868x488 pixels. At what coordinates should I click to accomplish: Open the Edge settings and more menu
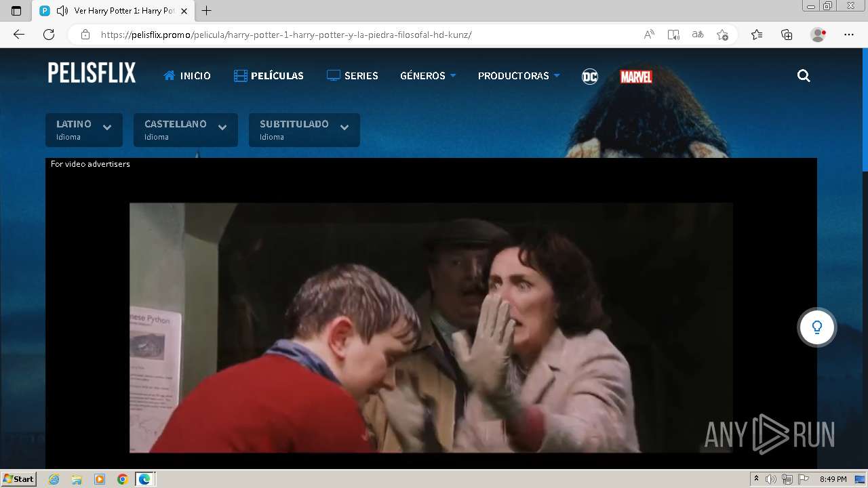pyautogui.click(x=849, y=35)
